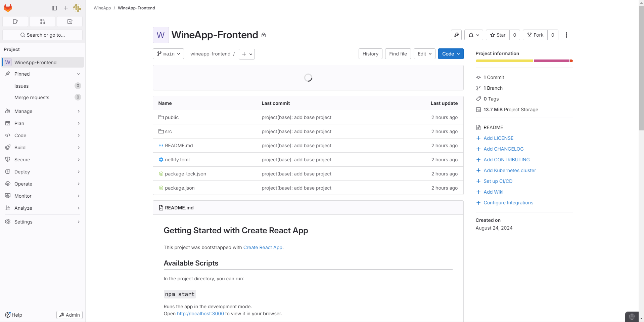
Task: Click the create new plus icon
Action: 66,8
